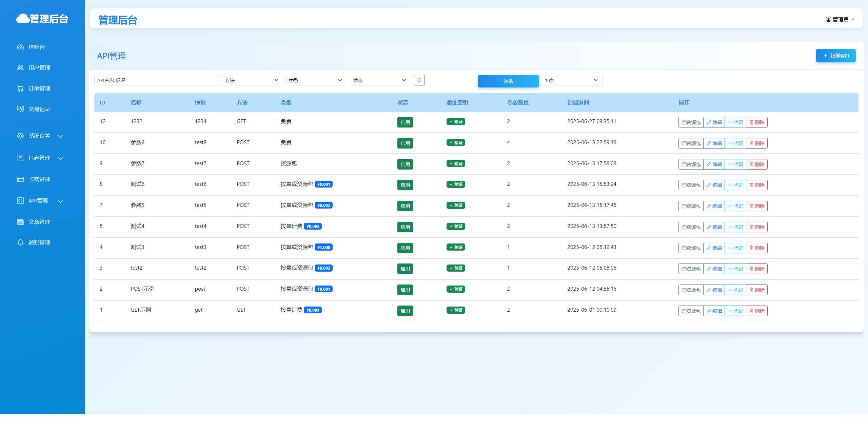Click the 新增API button
The image size is (868, 431).
tap(836, 55)
